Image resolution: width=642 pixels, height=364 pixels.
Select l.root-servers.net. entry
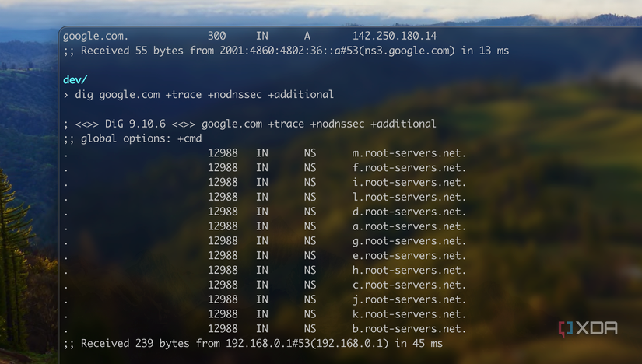[409, 197]
